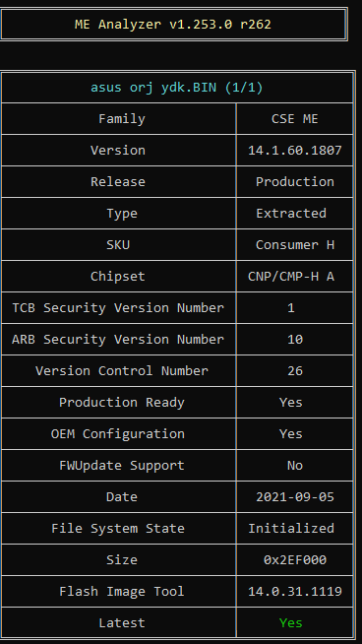This screenshot has height=644, width=362.
Task: Select Flash Image Tool version 14.0.31.1119
Action: point(295,592)
